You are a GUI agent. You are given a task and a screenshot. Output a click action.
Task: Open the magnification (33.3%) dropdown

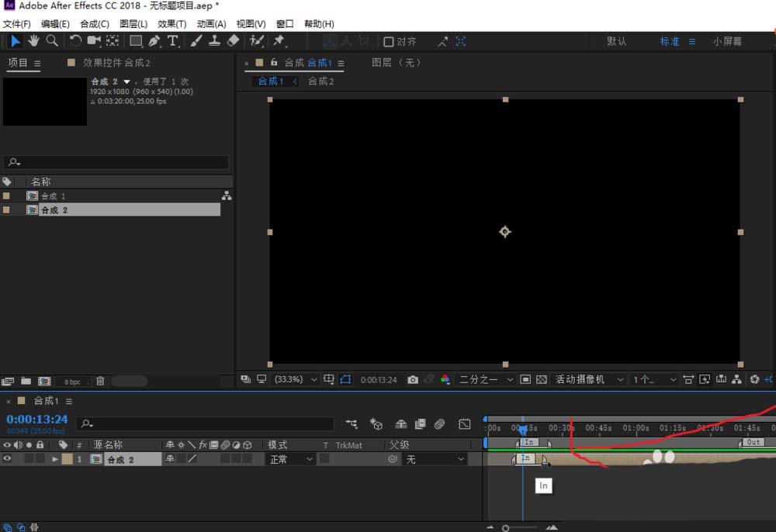click(x=296, y=379)
